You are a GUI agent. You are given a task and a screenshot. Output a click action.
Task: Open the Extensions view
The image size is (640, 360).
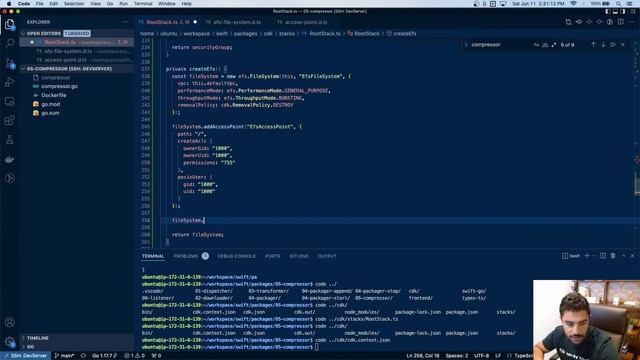coord(10,120)
